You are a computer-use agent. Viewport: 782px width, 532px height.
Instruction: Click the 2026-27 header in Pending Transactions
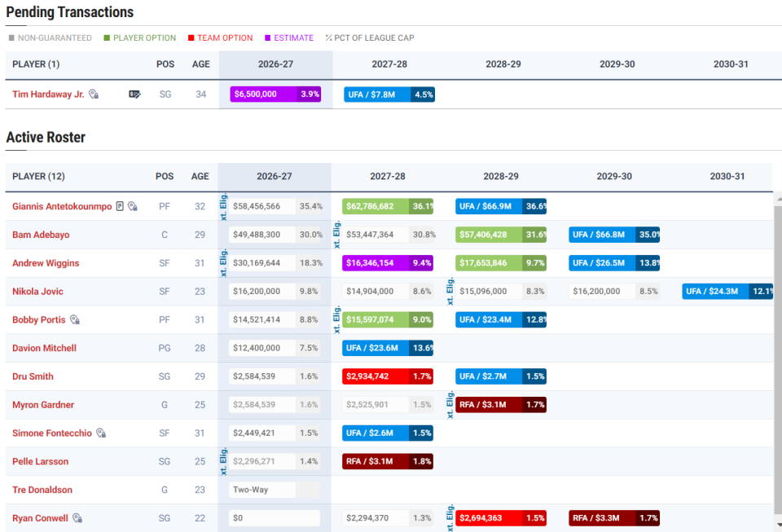[x=275, y=64]
